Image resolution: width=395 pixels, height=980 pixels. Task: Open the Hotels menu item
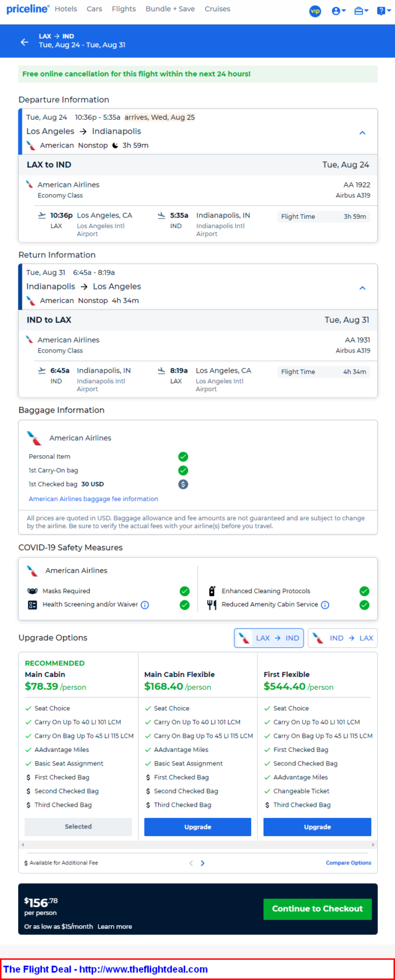66,9
